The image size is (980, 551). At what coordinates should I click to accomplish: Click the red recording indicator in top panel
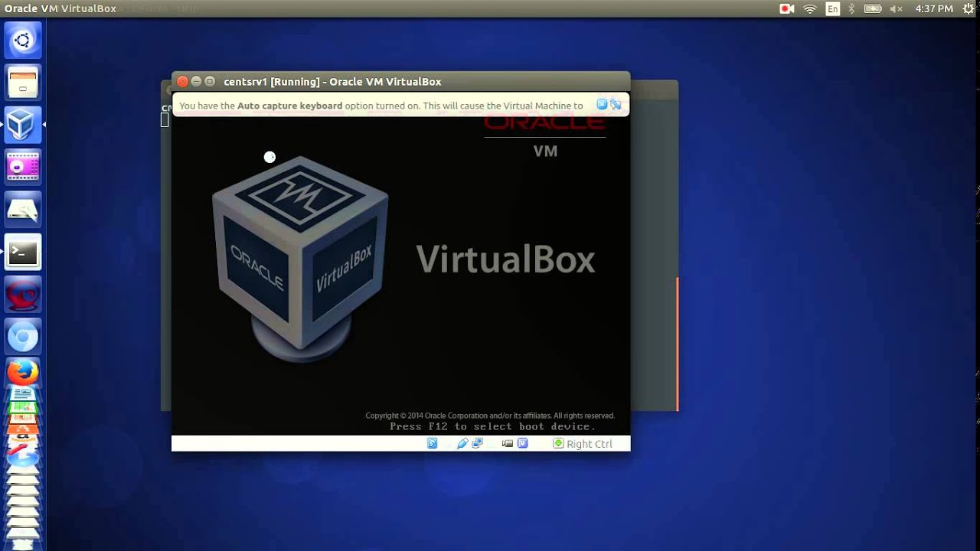[x=786, y=8]
